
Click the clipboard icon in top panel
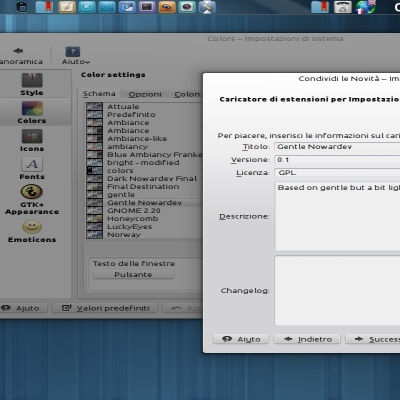pos(22,7)
